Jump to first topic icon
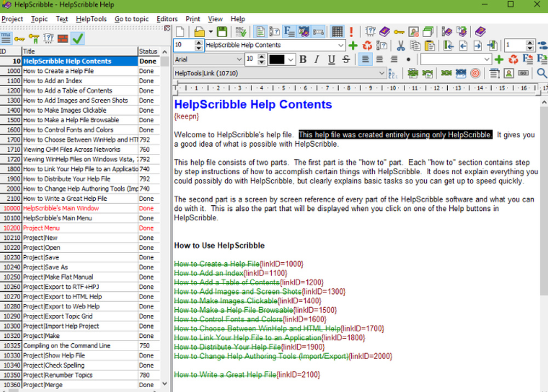Viewport: 548px width, 392px height. tap(448, 45)
